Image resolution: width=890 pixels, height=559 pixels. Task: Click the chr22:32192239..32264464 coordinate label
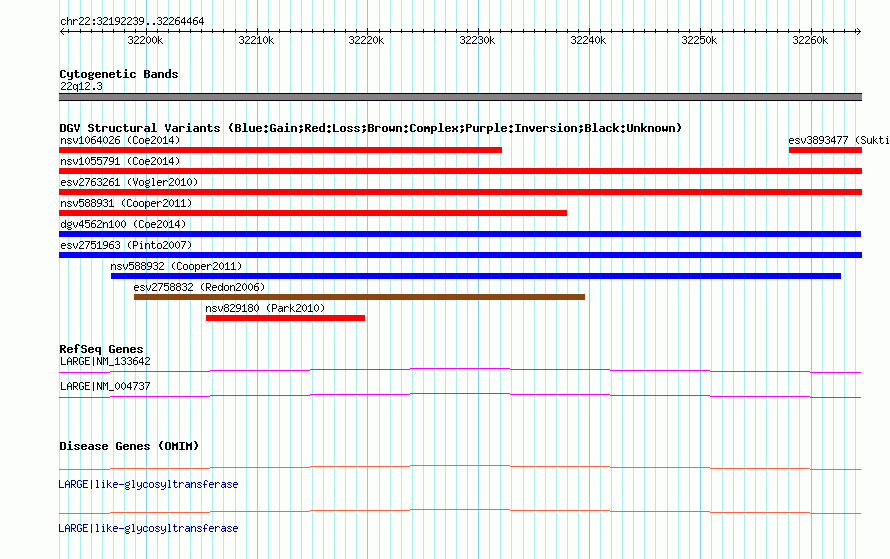(x=132, y=21)
